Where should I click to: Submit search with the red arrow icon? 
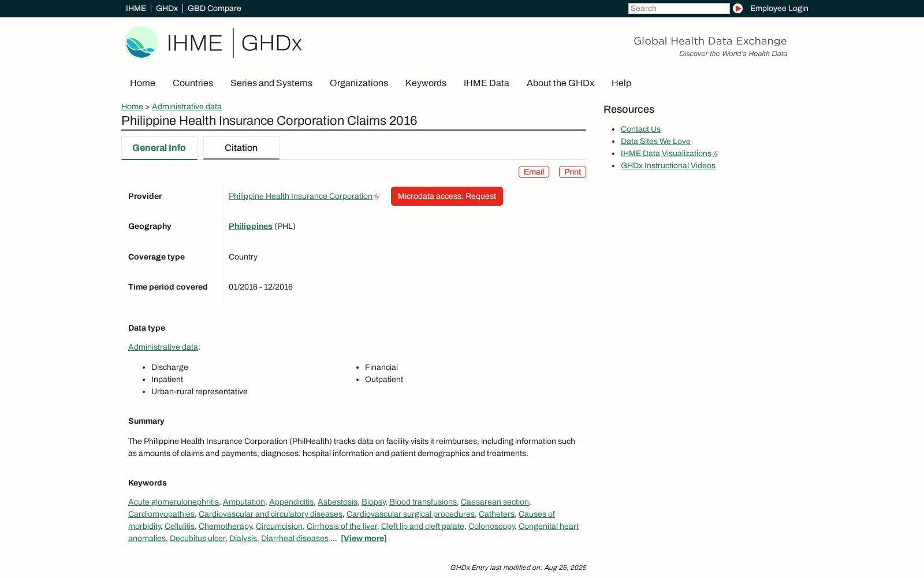point(737,8)
